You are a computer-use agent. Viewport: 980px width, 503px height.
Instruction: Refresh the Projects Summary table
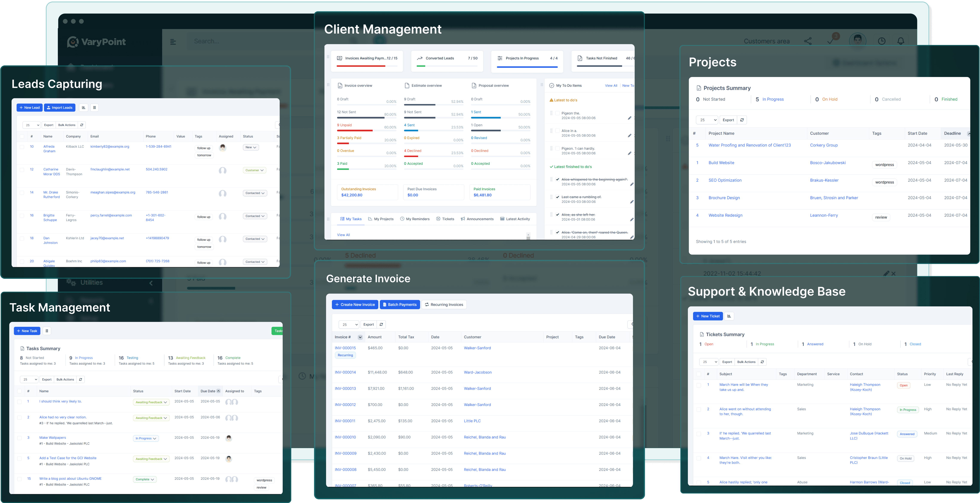(x=742, y=120)
